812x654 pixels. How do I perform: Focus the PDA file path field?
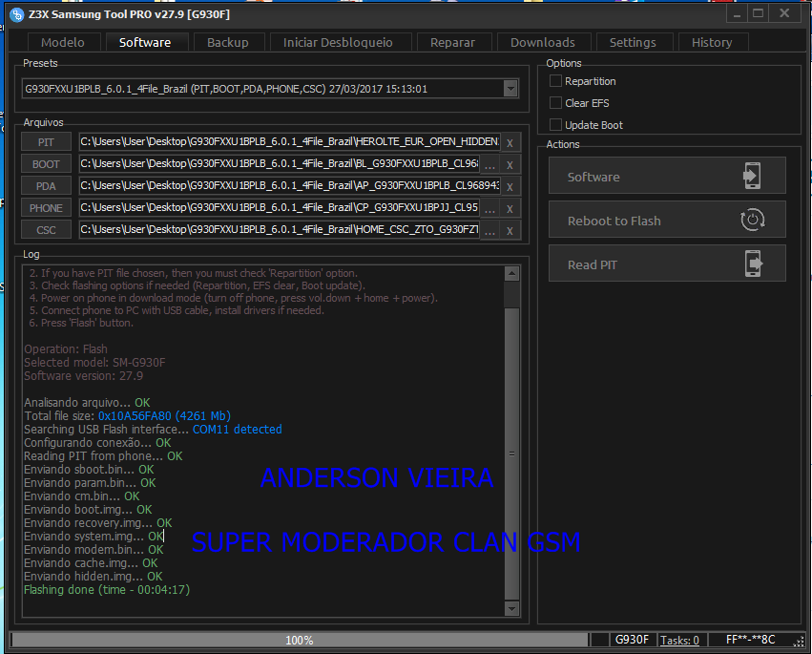(289, 185)
